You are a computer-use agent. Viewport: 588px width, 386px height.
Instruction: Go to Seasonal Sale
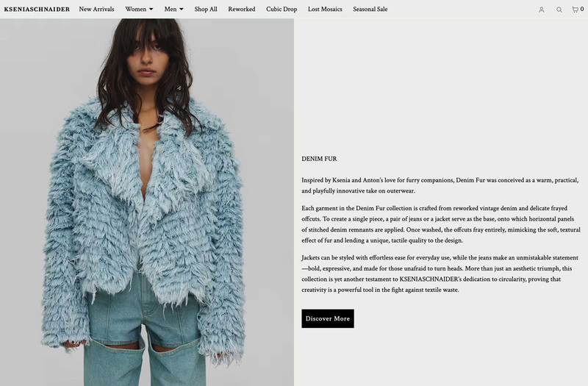pos(370,9)
